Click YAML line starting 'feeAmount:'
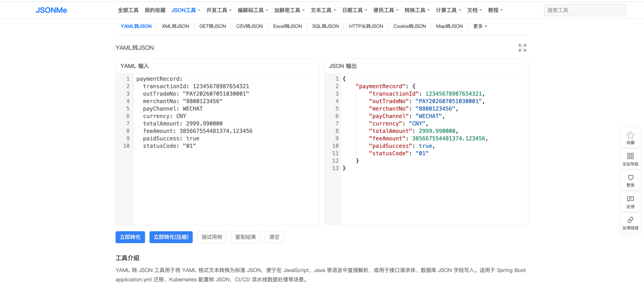Image resolution: width=644 pixels, height=287 pixels. [x=198, y=131]
